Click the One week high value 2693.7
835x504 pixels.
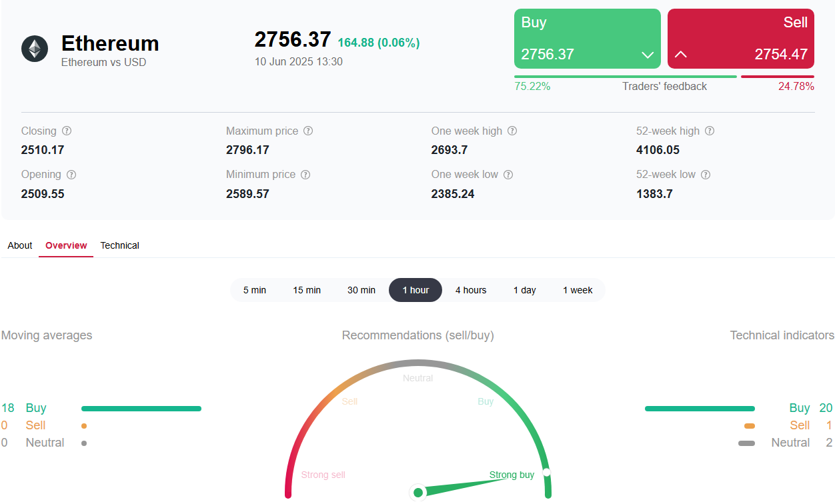[x=450, y=150]
